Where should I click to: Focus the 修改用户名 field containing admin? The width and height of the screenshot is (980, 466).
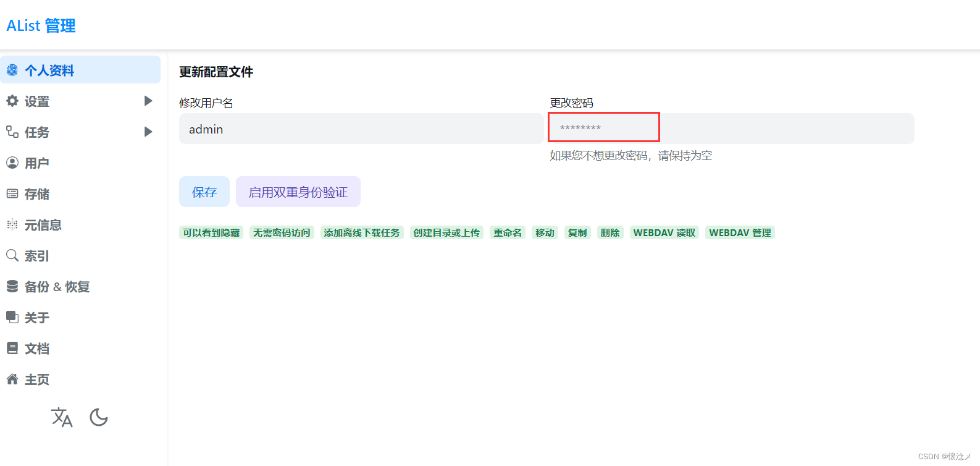click(x=361, y=129)
